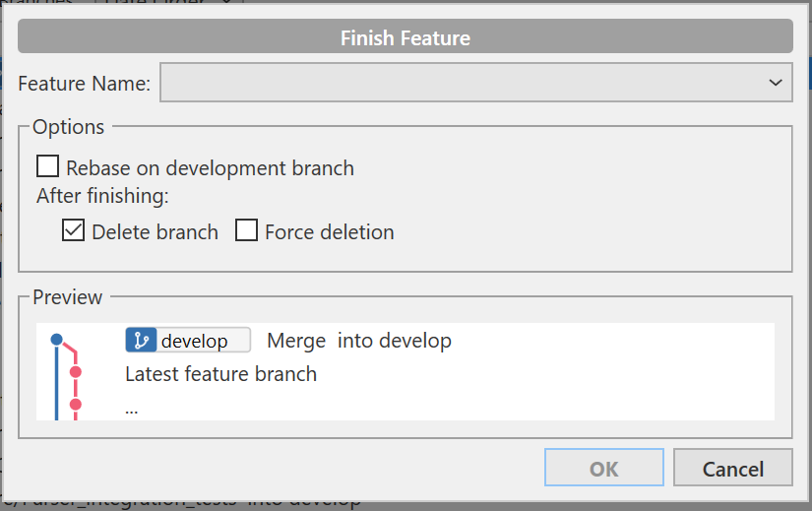Click the Rebase on development branch label
This screenshot has height=511, width=812.
[x=211, y=168]
